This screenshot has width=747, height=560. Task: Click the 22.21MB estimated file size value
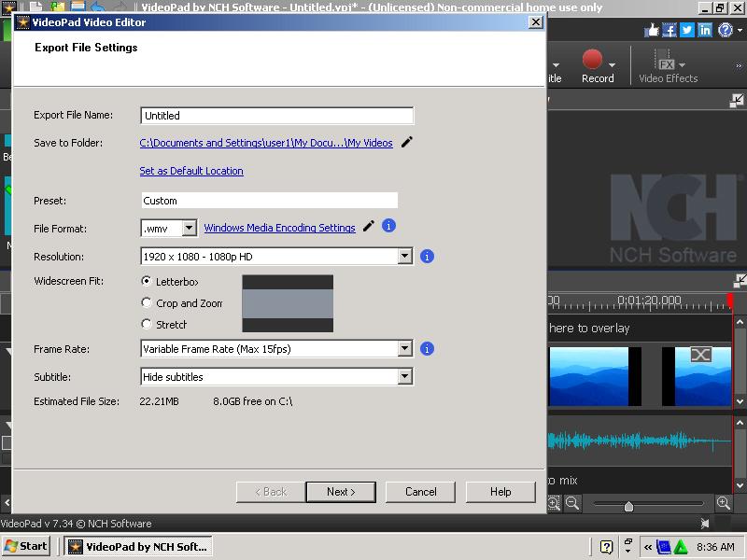point(159,401)
